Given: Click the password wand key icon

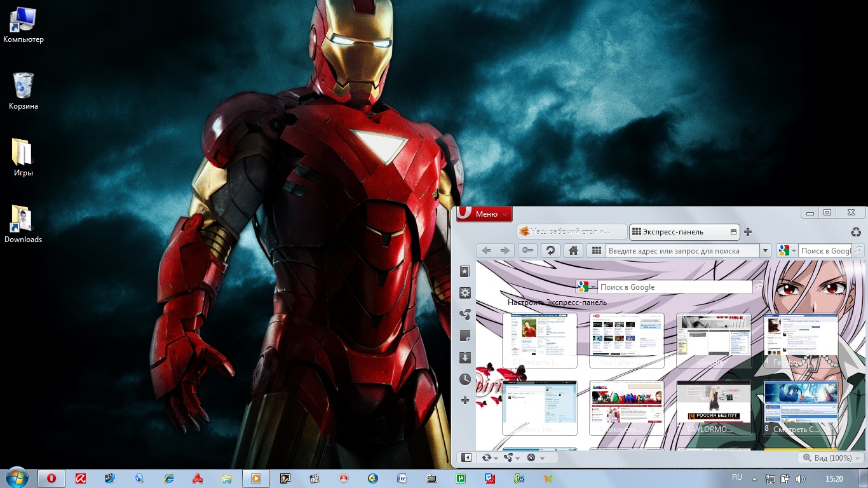Looking at the screenshot, I should click(x=527, y=251).
